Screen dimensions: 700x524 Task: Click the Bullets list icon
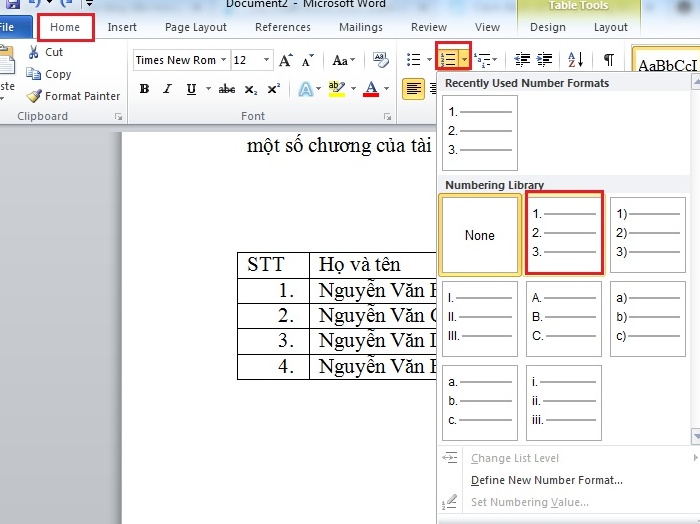(413, 59)
